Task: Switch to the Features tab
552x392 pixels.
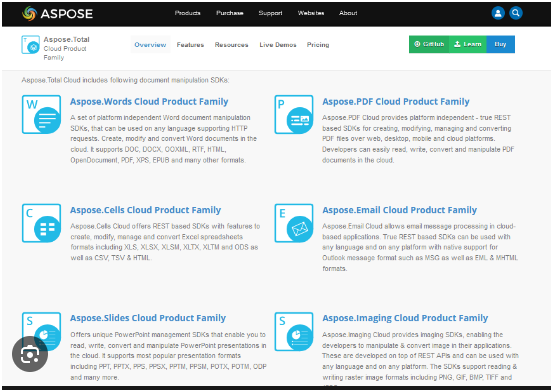Action: coord(190,45)
